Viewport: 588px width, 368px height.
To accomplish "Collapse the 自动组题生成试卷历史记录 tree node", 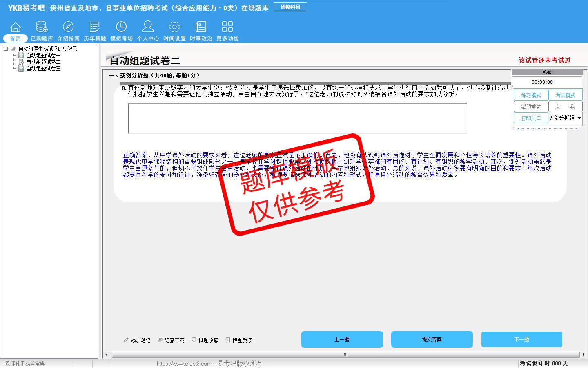I will (x=6, y=49).
